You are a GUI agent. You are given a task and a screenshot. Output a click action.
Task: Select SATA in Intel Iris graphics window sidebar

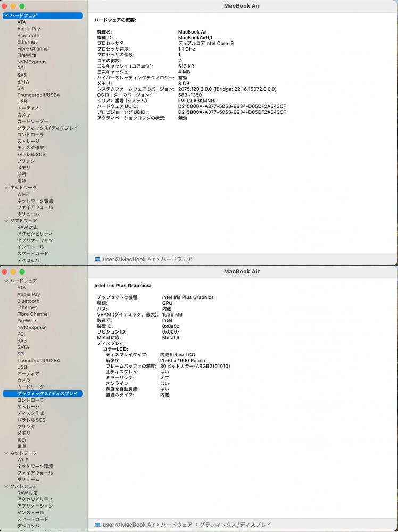[x=23, y=347]
